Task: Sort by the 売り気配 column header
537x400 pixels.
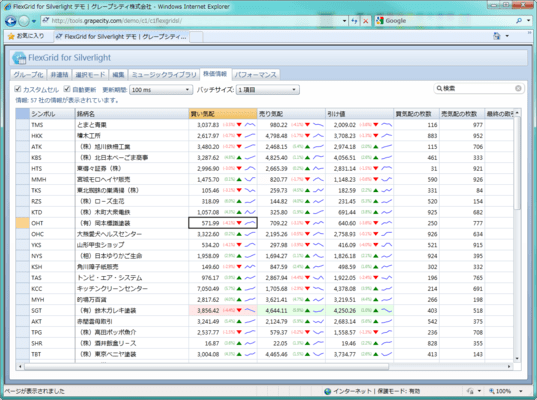Action: tap(291, 114)
